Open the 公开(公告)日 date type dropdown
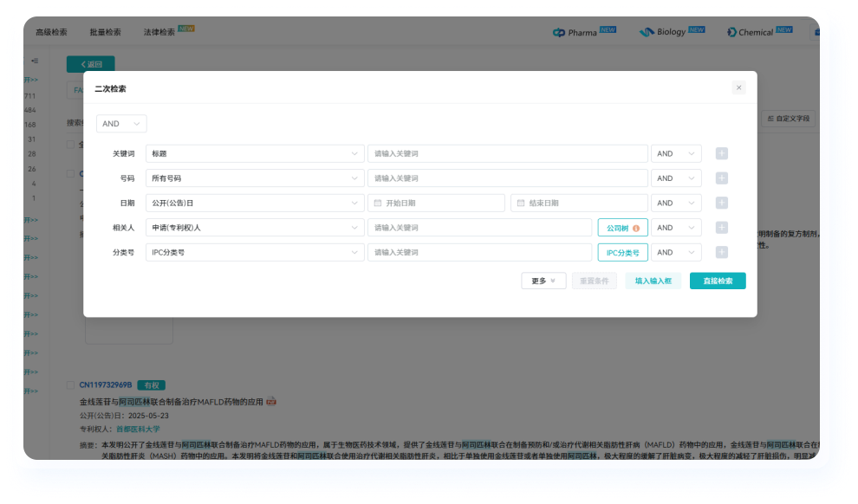The width and height of the screenshot is (858, 504). click(x=255, y=203)
